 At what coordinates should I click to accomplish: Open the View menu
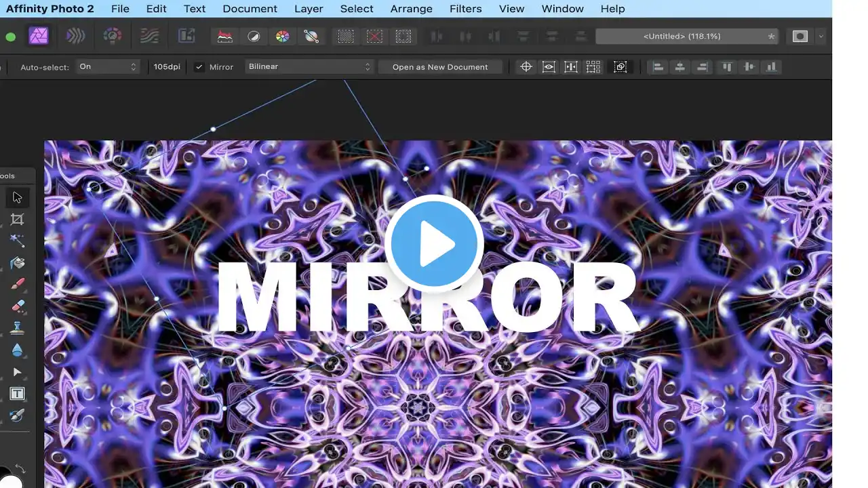[512, 9]
